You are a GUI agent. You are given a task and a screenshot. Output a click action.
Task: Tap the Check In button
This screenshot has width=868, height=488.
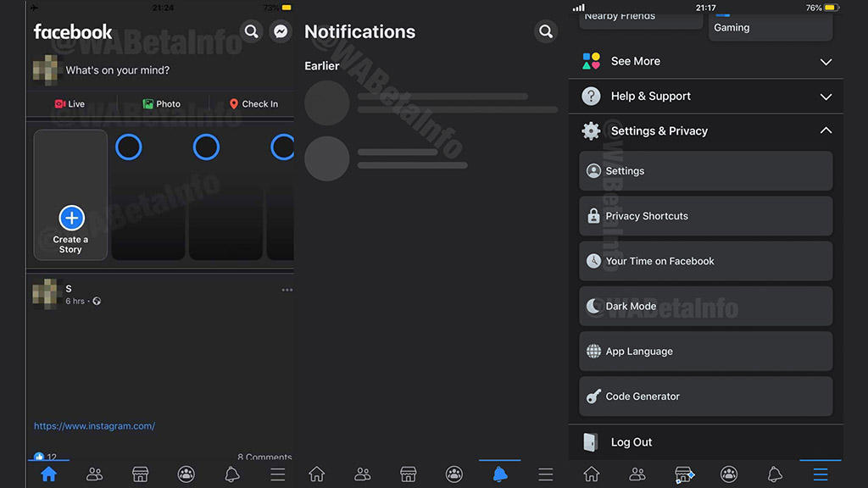tap(253, 104)
